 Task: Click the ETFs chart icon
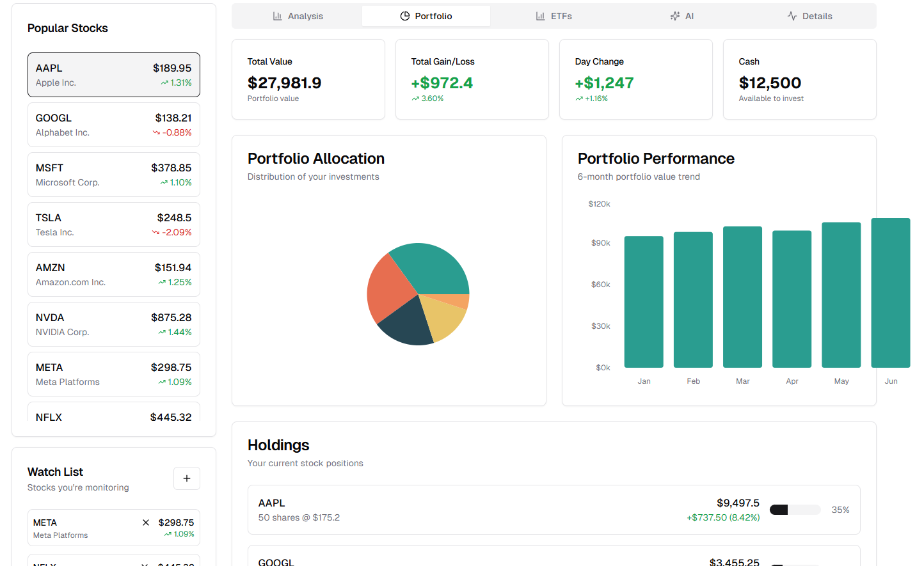(x=541, y=16)
